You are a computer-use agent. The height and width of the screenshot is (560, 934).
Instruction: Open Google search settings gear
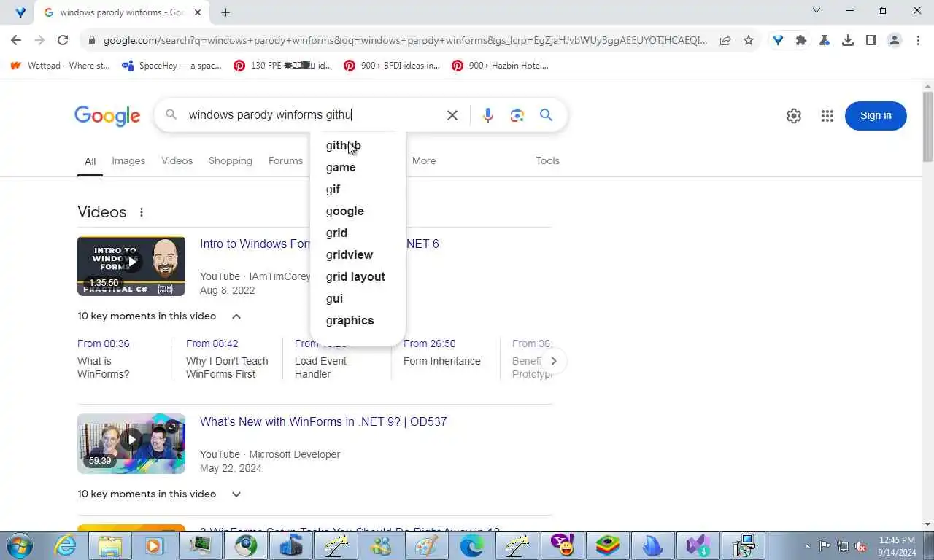794,116
